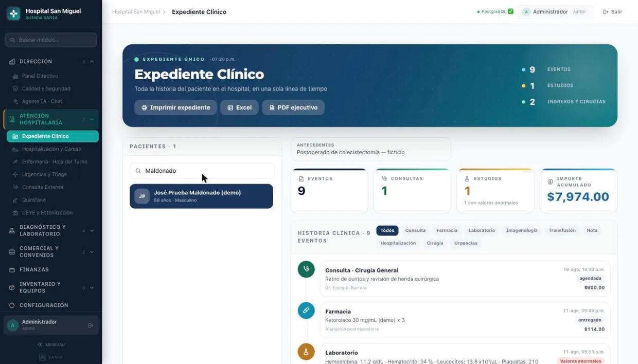Filter history by Laboratorio
This screenshot has width=638, height=364.
(x=482, y=230)
